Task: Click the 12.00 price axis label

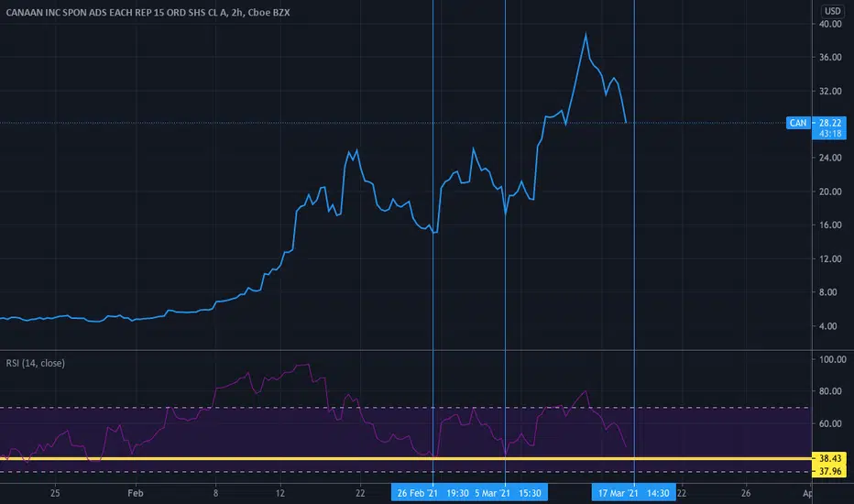Action: tap(830, 258)
